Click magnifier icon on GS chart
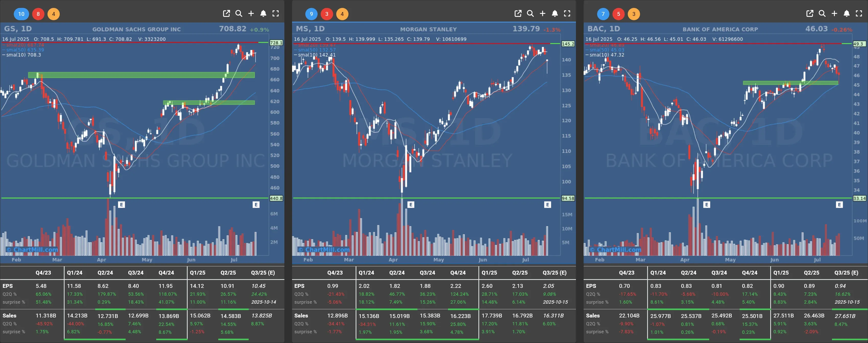Screen dimensions: 868x343 239,14
